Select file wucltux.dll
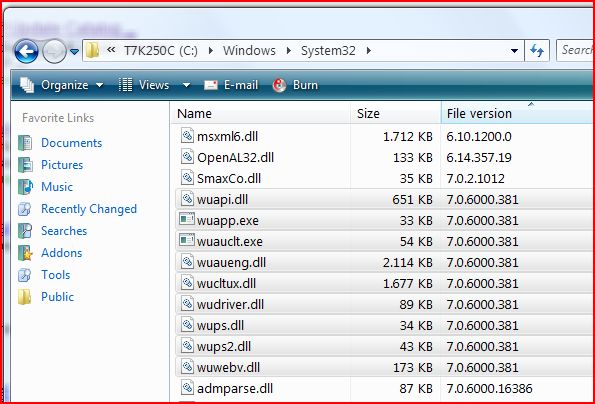This screenshot has height=404, width=595. pyautogui.click(x=226, y=284)
